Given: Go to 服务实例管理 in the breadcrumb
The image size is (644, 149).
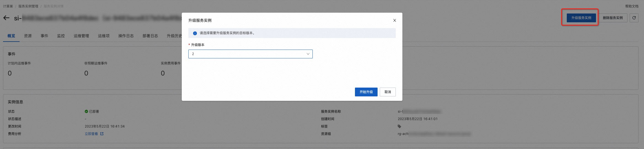Looking at the screenshot, I should 28,6.
